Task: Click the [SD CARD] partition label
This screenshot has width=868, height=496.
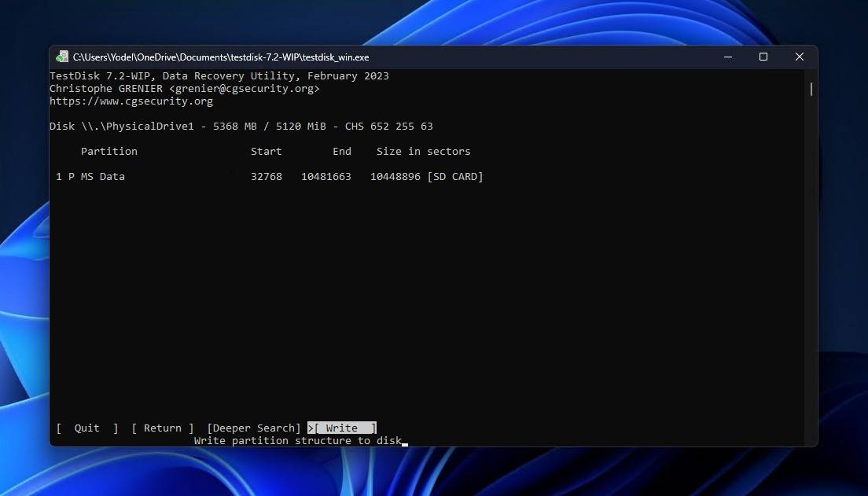Action: pyautogui.click(x=455, y=177)
